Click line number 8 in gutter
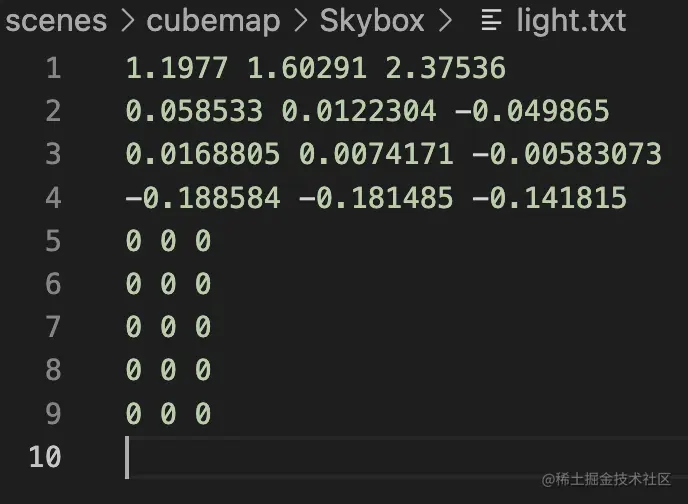The width and height of the screenshot is (688, 504). click(54, 370)
